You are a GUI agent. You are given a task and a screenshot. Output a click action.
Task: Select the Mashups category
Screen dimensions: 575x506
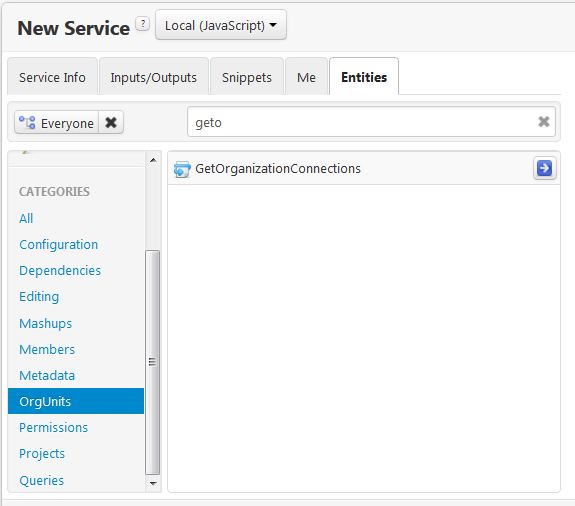pos(45,323)
